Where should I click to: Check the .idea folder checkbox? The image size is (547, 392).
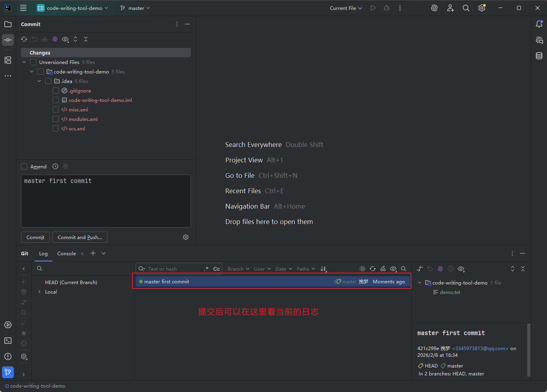click(48, 81)
